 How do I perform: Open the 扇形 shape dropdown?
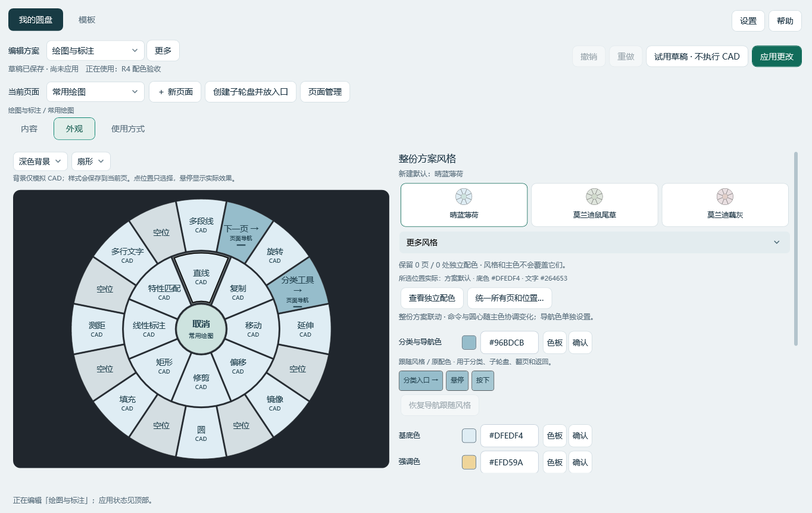(x=91, y=161)
